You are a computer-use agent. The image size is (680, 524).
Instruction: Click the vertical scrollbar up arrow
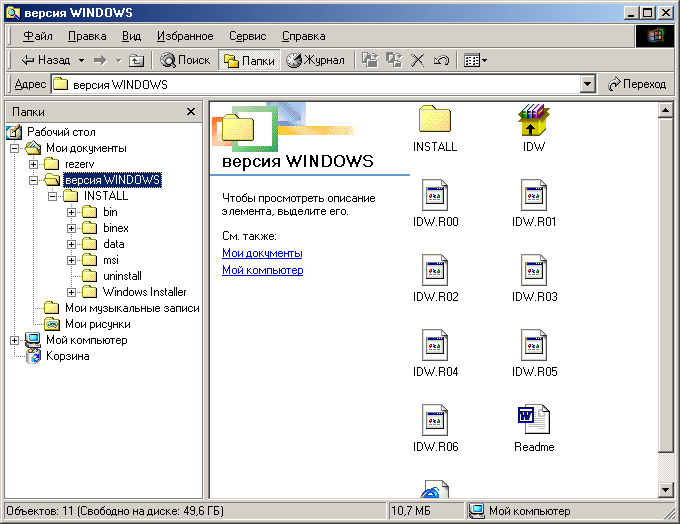tap(666, 110)
